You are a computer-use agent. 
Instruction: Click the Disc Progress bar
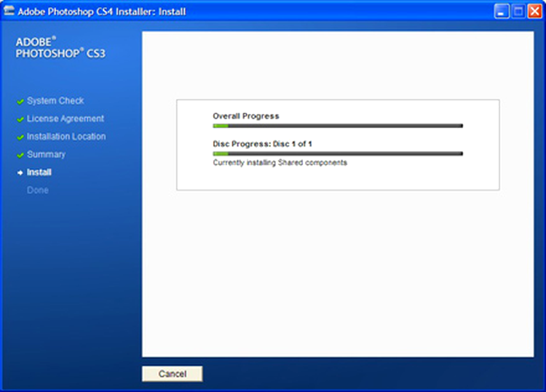click(x=338, y=153)
